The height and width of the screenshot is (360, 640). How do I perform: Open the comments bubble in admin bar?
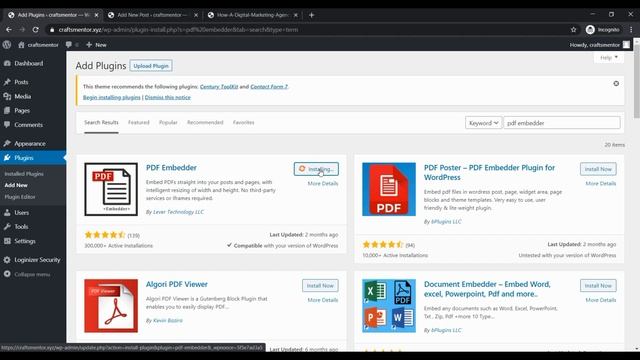69,45
